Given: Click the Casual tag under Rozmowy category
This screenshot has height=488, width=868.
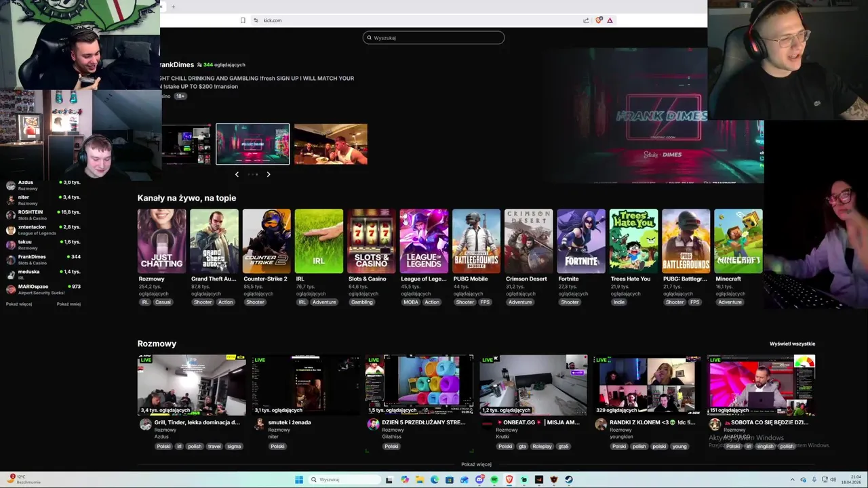Looking at the screenshot, I should click(x=163, y=302).
